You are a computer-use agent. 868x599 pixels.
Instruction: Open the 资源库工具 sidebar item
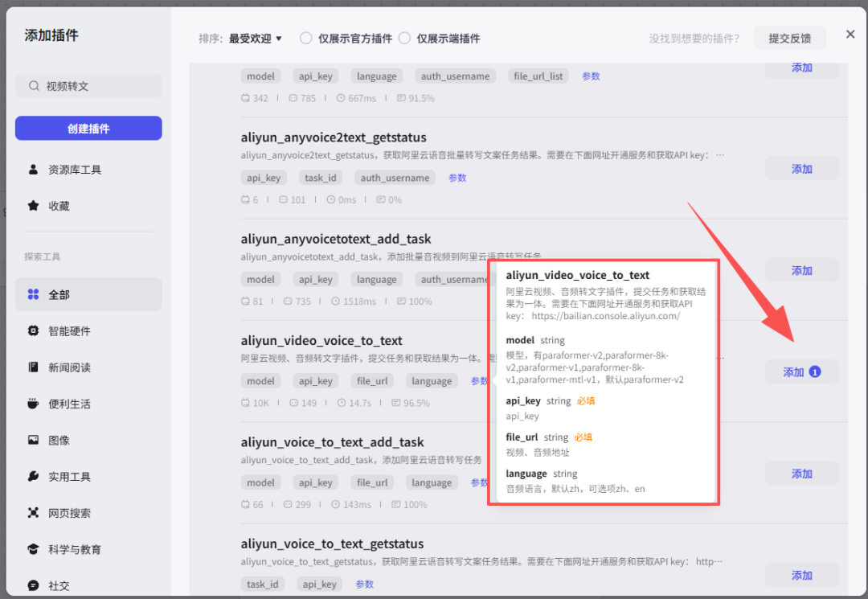coord(88,170)
